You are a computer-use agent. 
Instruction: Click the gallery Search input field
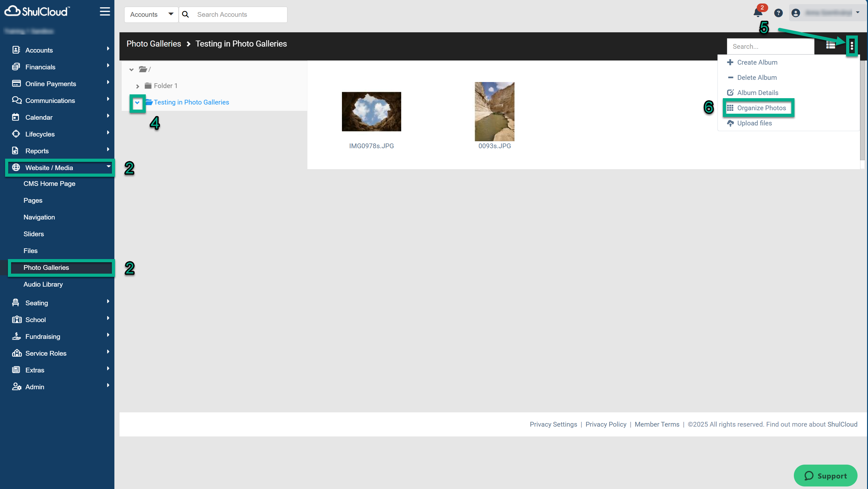point(770,47)
